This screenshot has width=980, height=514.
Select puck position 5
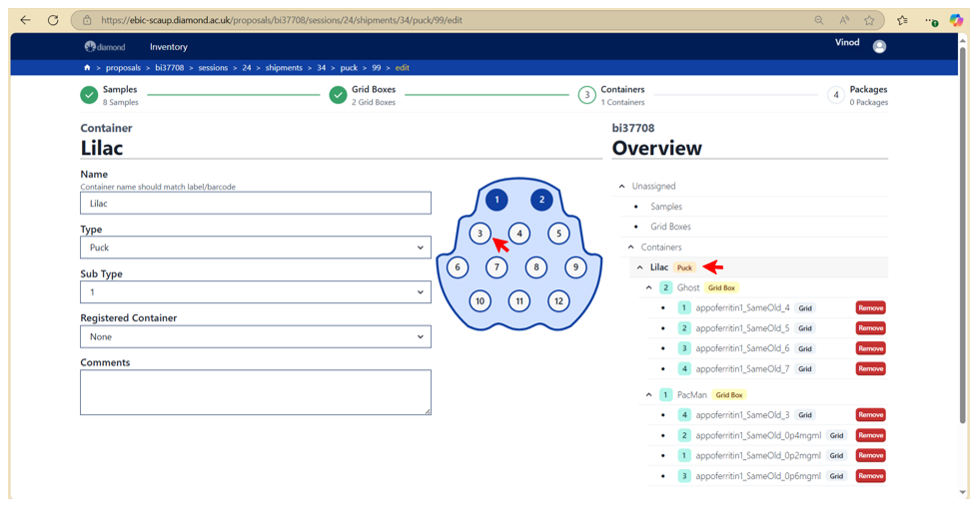pyautogui.click(x=558, y=234)
